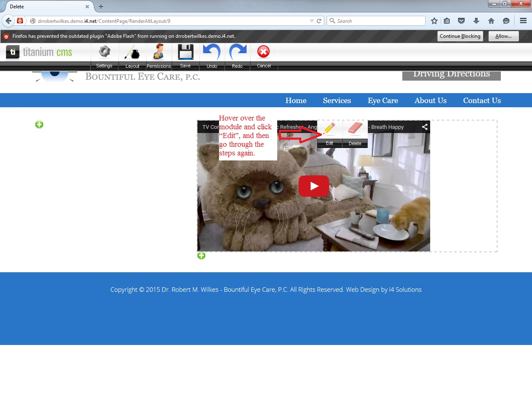The image size is (532, 409).
Task: Cancel editing with the red X icon
Action: 264,56
